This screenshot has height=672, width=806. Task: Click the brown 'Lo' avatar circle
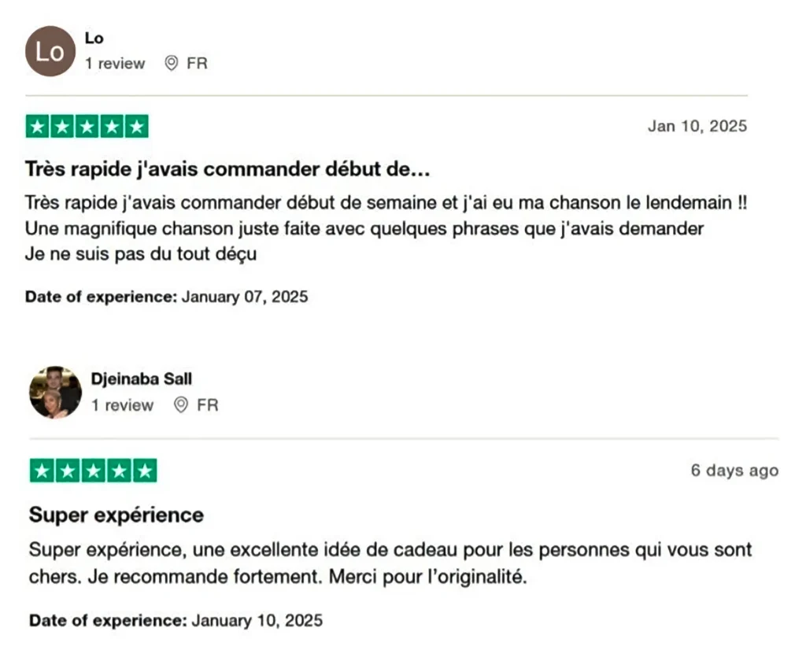coord(50,51)
